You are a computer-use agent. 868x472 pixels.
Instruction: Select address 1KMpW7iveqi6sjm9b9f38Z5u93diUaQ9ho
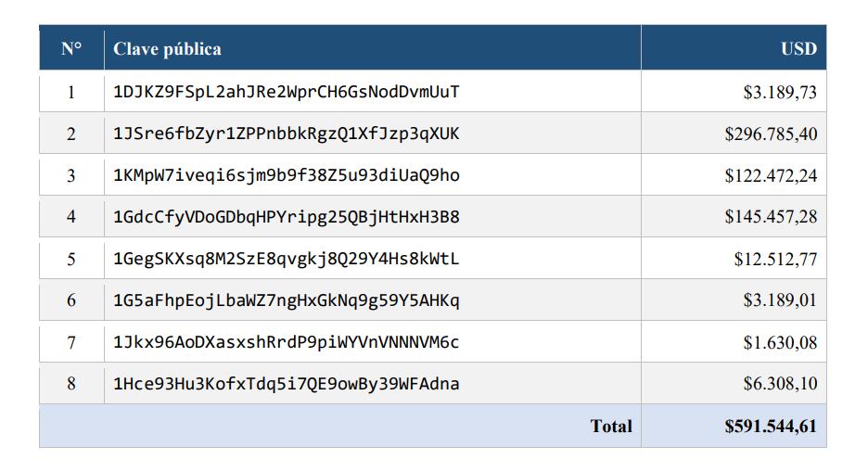pos(287,175)
